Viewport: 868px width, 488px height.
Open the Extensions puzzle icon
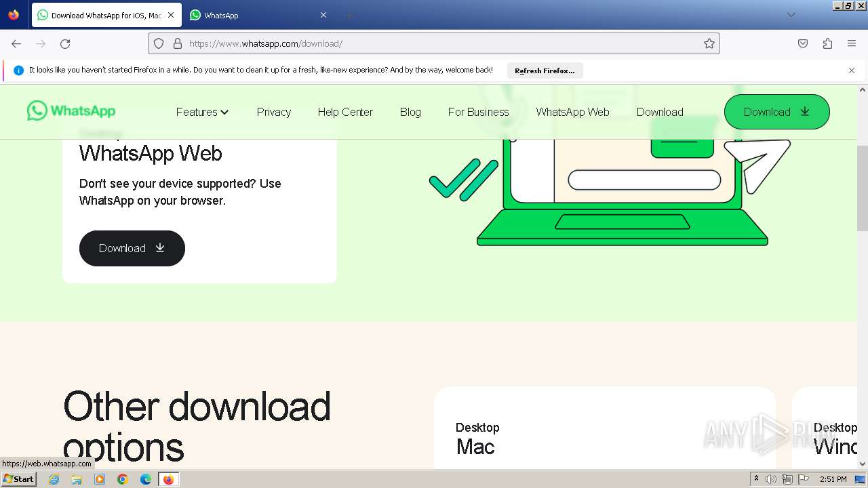[827, 43]
